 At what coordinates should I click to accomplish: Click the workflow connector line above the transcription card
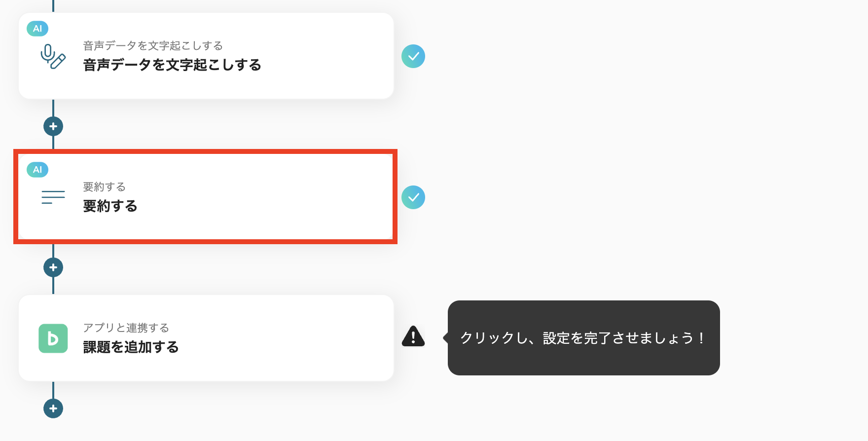[x=53, y=6]
